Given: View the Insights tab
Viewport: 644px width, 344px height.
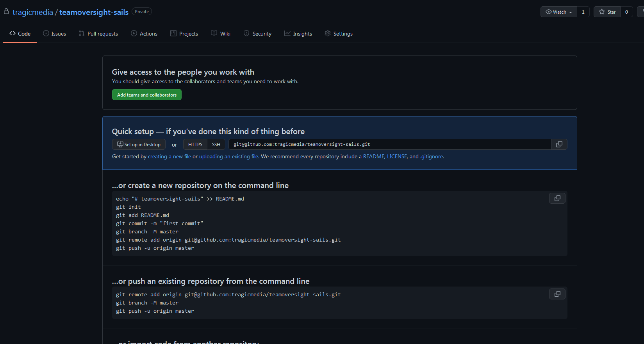Looking at the screenshot, I should [x=298, y=34].
